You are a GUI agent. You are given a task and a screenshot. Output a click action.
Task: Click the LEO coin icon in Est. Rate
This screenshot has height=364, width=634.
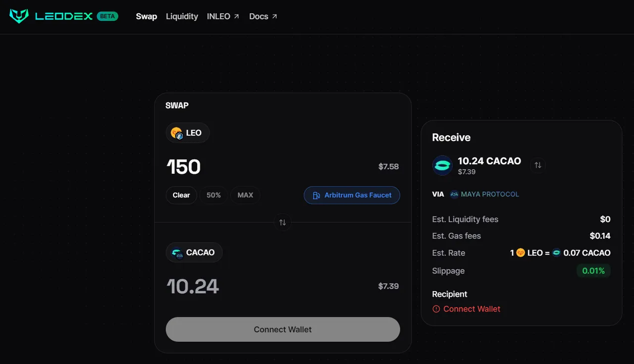(521, 253)
